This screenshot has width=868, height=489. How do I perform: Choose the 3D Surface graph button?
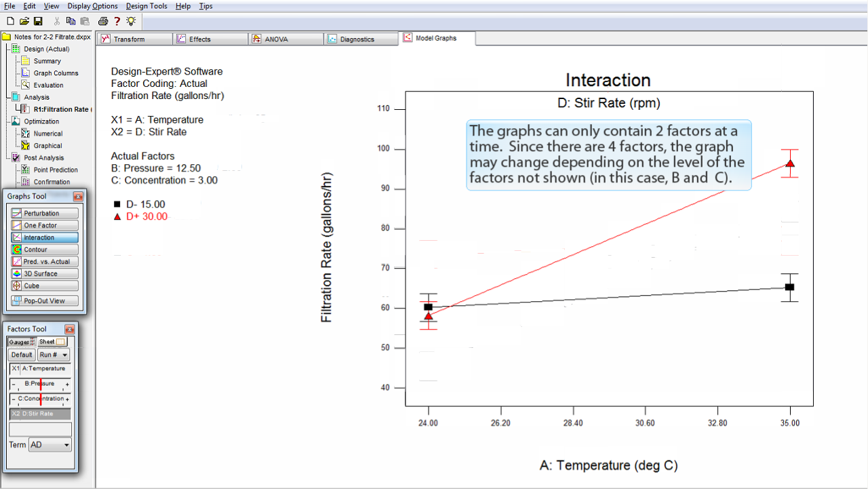tap(45, 273)
